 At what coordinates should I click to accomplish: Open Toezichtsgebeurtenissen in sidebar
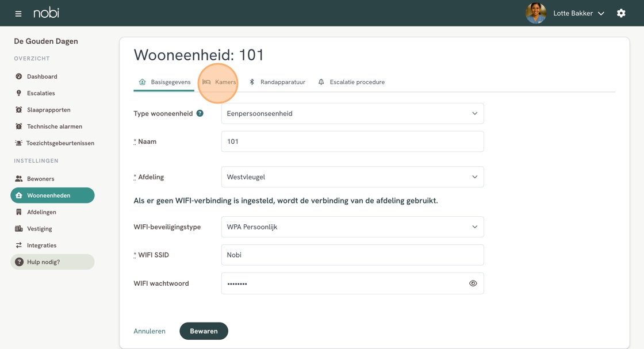60,143
